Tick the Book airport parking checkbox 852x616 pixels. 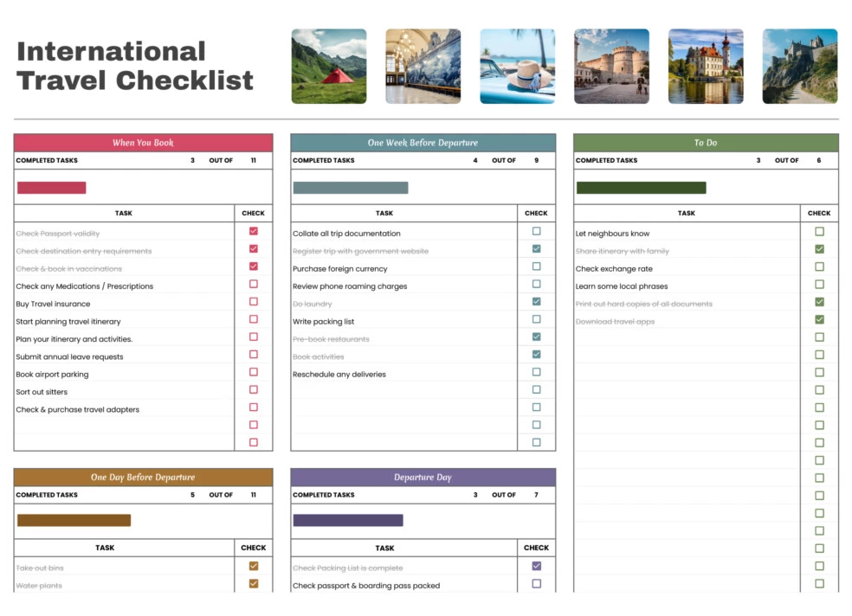(x=253, y=372)
